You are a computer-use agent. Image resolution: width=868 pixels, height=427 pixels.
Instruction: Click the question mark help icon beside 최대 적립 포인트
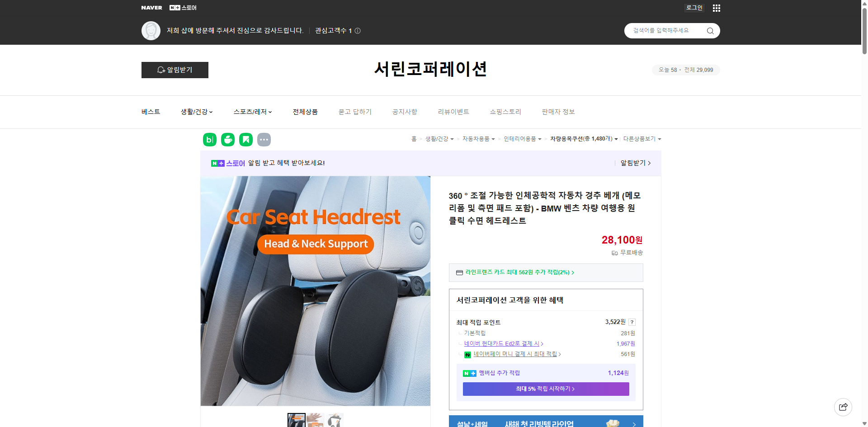632,322
